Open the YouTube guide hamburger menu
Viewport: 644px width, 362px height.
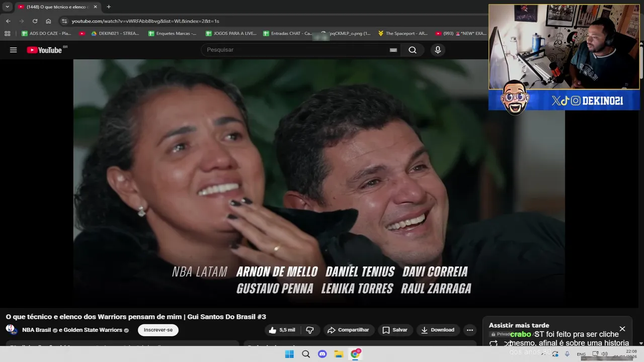click(x=14, y=50)
